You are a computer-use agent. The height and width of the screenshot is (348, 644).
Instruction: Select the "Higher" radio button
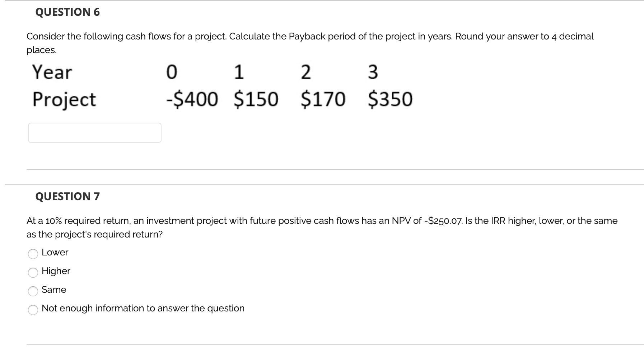pyautogui.click(x=33, y=273)
